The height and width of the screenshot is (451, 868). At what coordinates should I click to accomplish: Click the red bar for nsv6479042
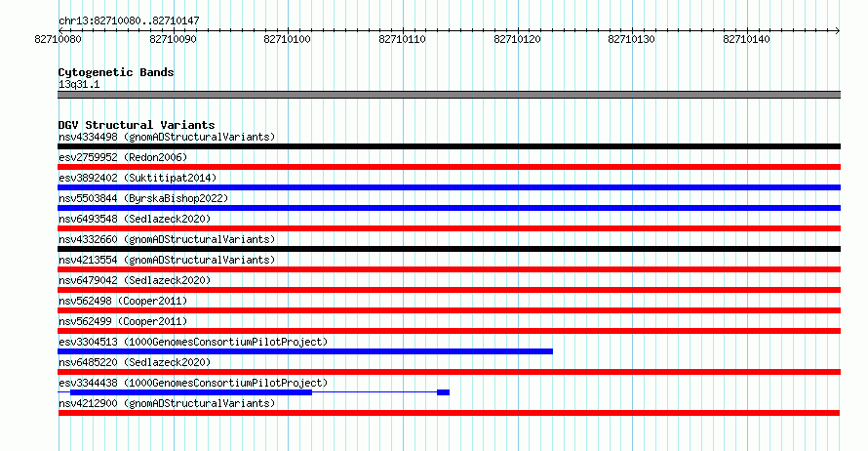(449, 290)
